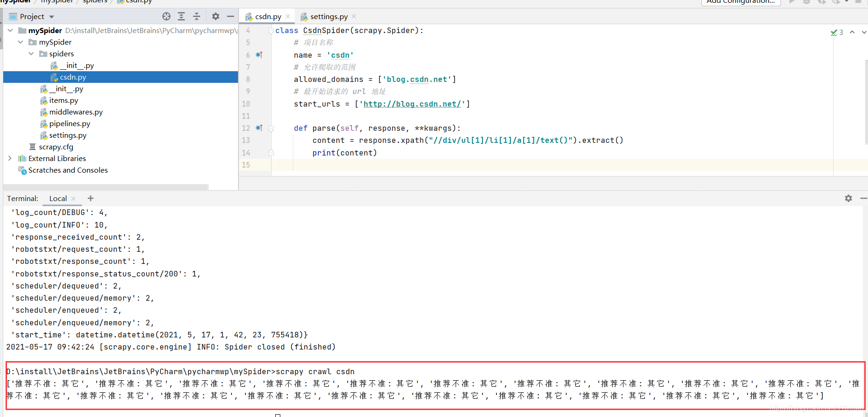Click 'robotstxt/response_status_count/200' line
This screenshot has height=417, width=868.
pos(106,274)
